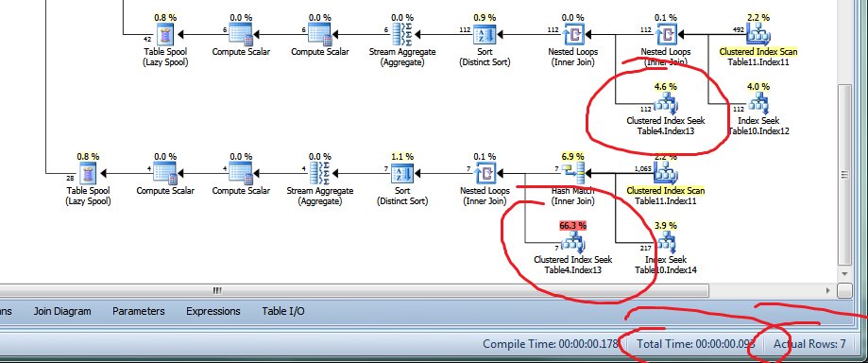This screenshot has height=363, width=868.
Task: Select the 6-row Stream Aggregate operator
Action: tap(402, 35)
